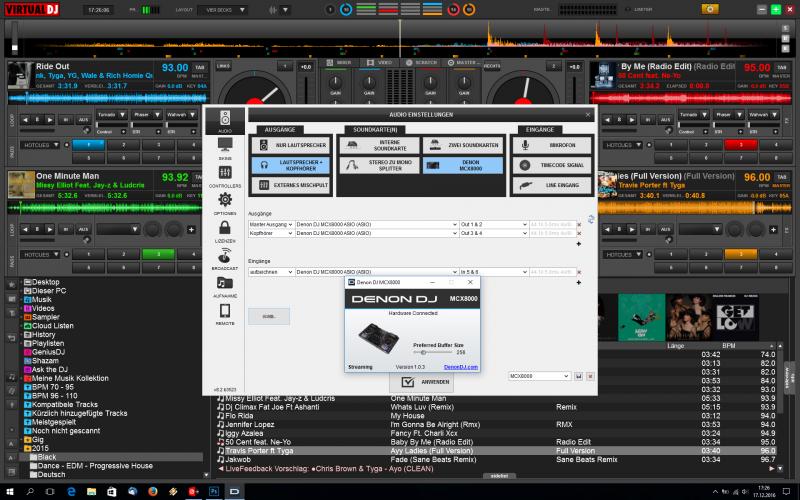
Task: Open the Optionen gear section
Action: (x=225, y=203)
